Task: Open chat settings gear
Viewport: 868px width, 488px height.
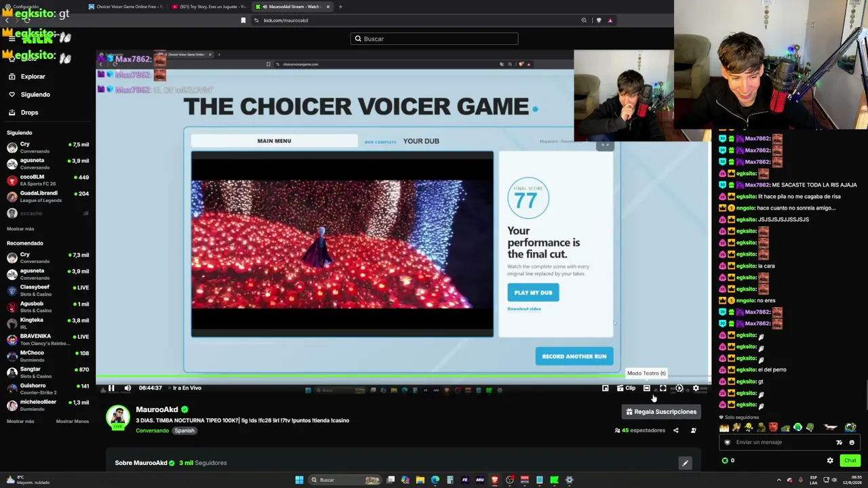Action: (x=830, y=461)
